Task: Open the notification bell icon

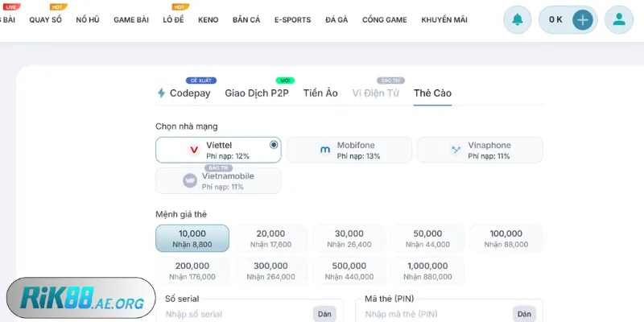Action: [x=517, y=19]
